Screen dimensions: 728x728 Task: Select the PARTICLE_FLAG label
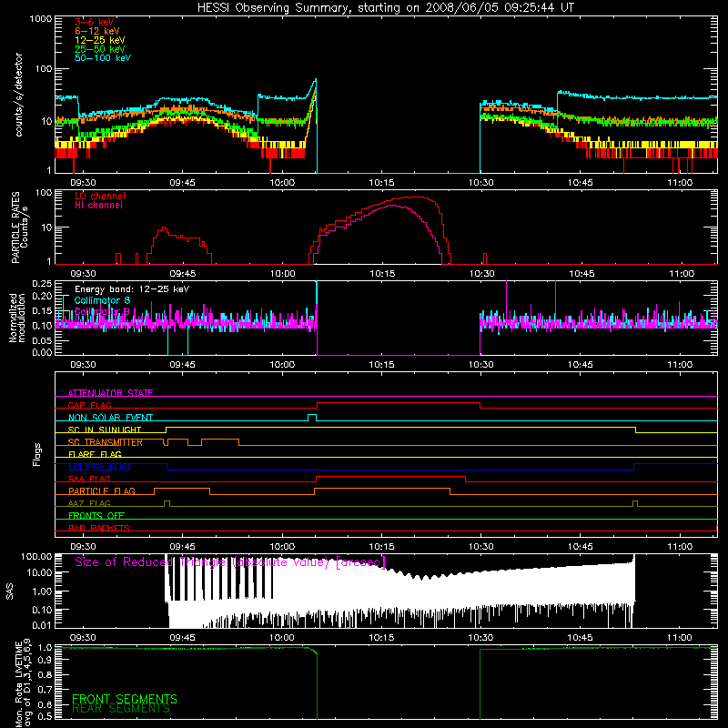102,490
